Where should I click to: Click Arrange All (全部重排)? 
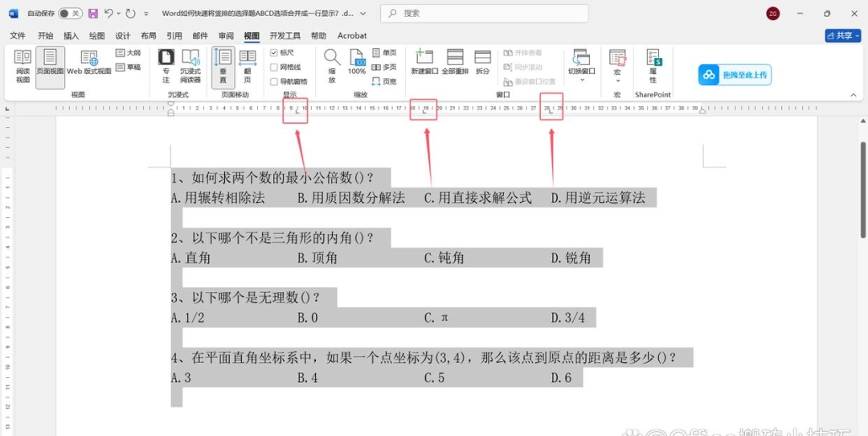point(455,62)
